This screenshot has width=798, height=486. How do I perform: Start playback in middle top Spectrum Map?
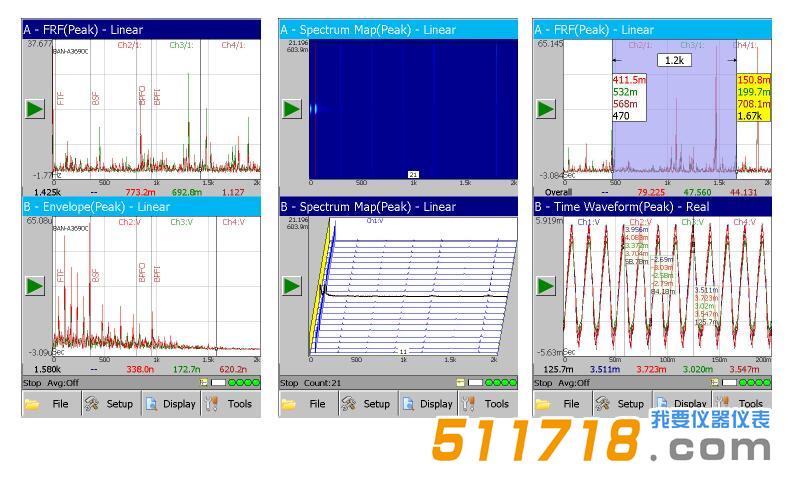point(291,108)
